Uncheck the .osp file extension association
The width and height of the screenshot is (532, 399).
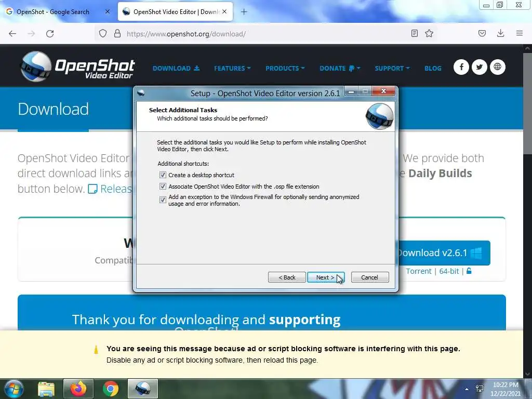163,187
